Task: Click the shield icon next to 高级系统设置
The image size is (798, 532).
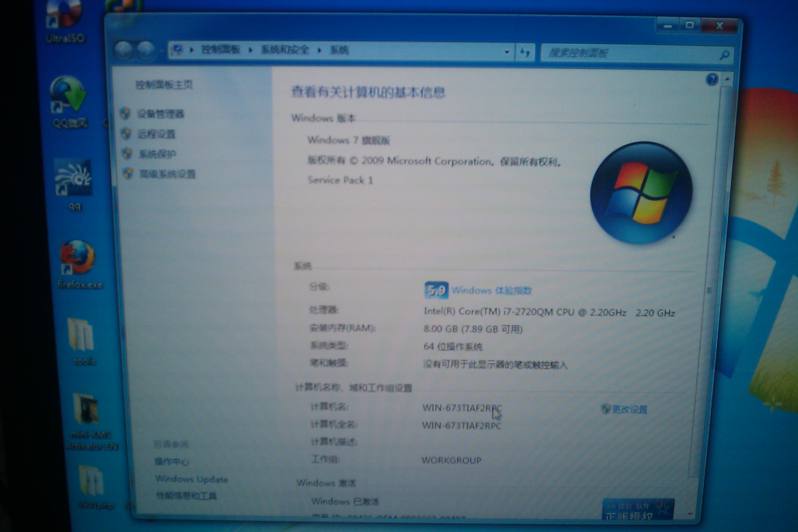Action: [x=128, y=173]
